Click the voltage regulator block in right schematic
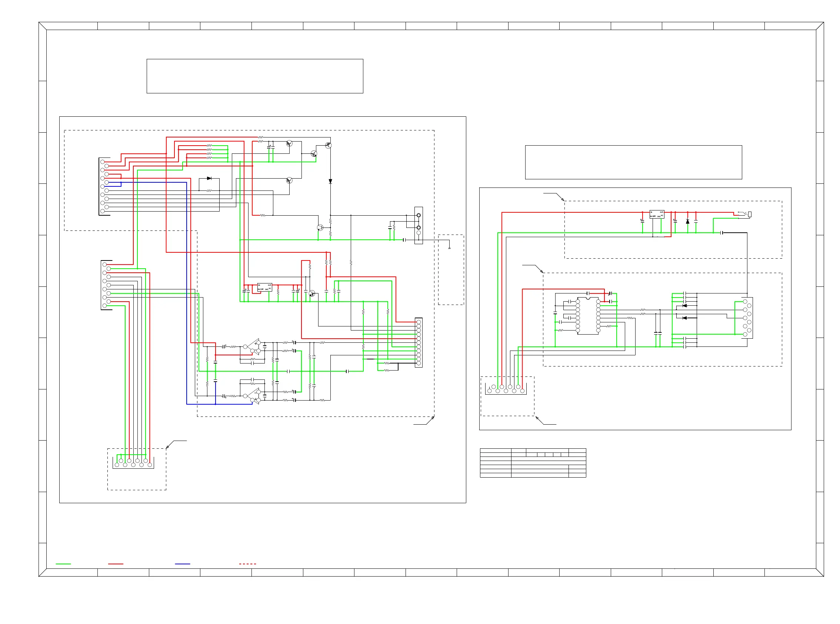Viewport: 840px width, 624px height. [657, 214]
